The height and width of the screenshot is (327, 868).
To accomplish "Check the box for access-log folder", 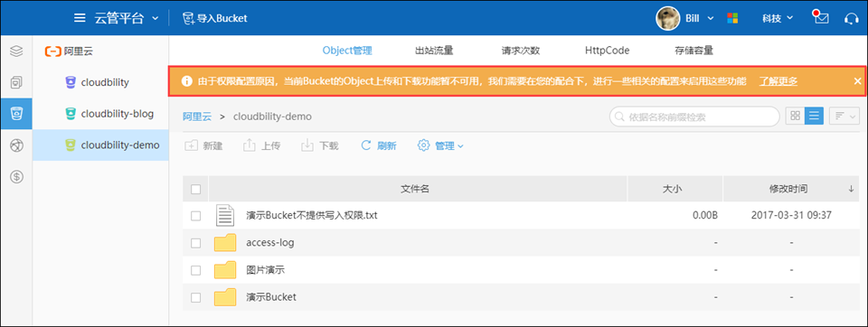I will [195, 243].
